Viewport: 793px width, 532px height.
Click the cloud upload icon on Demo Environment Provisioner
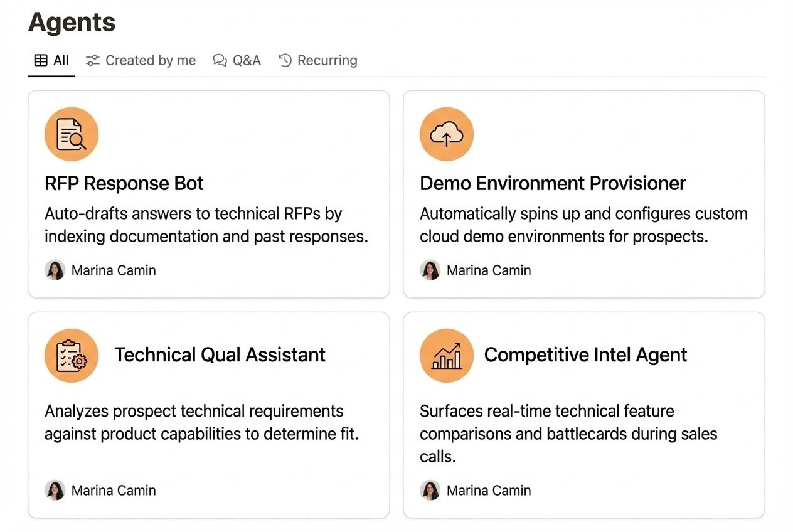click(446, 133)
